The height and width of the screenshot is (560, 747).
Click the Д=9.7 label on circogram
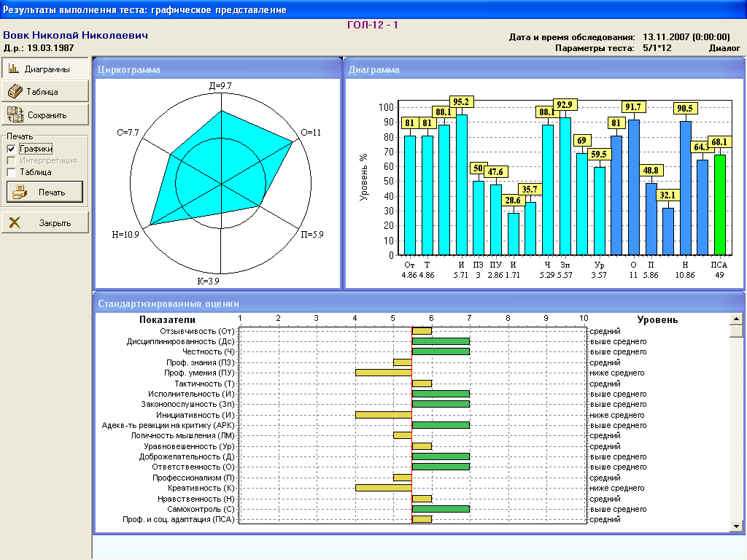[220, 86]
